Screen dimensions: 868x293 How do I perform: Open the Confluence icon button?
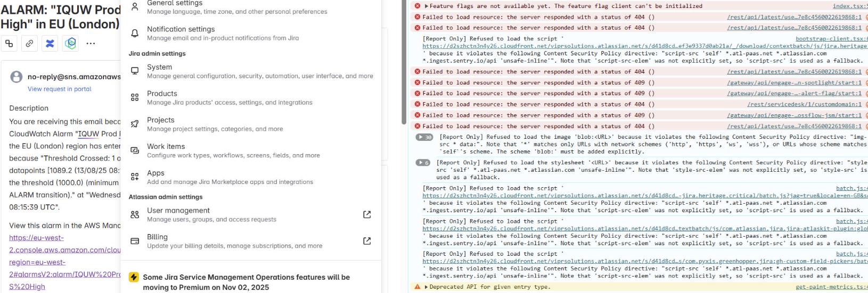pos(50,44)
